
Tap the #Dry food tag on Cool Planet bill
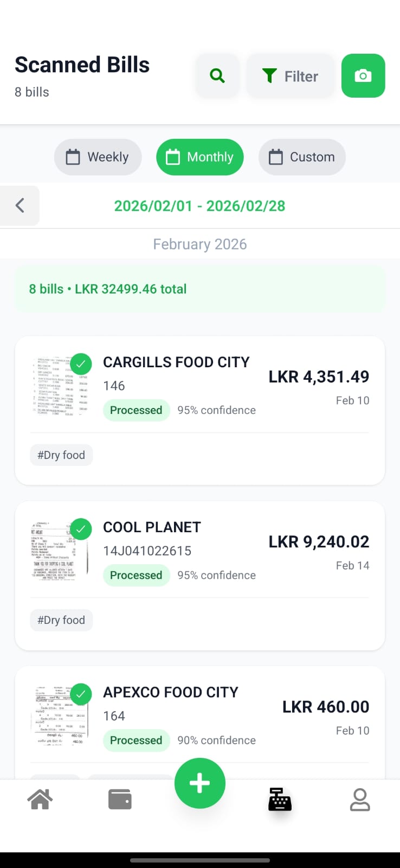click(x=61, y=620)
